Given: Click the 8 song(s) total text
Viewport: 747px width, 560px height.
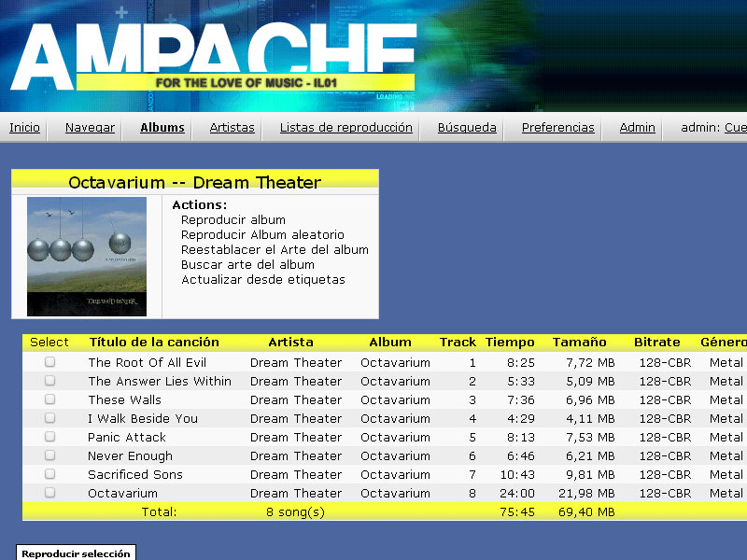Looking at the screenshot, I should pos(295,511).
